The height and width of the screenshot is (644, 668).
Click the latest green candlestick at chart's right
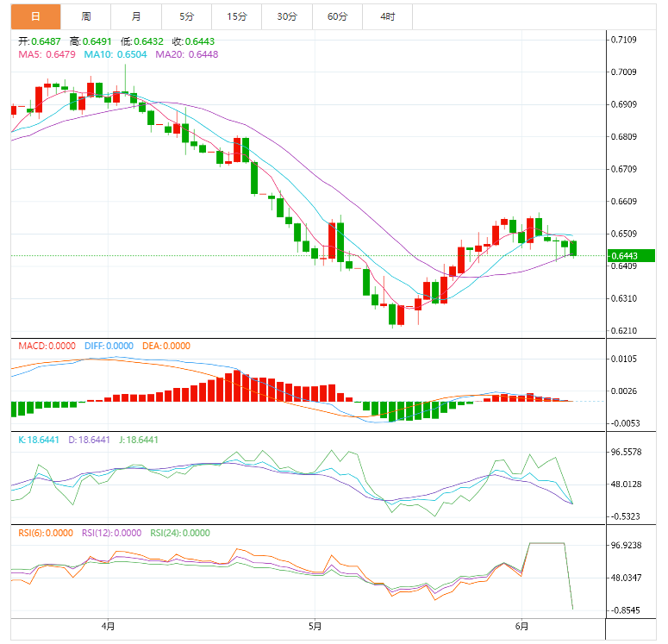[x=573, y=248]
